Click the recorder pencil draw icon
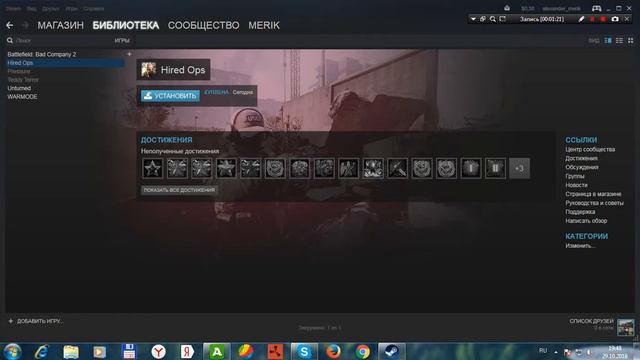The image size is (640, 360). tap(582, 19)
